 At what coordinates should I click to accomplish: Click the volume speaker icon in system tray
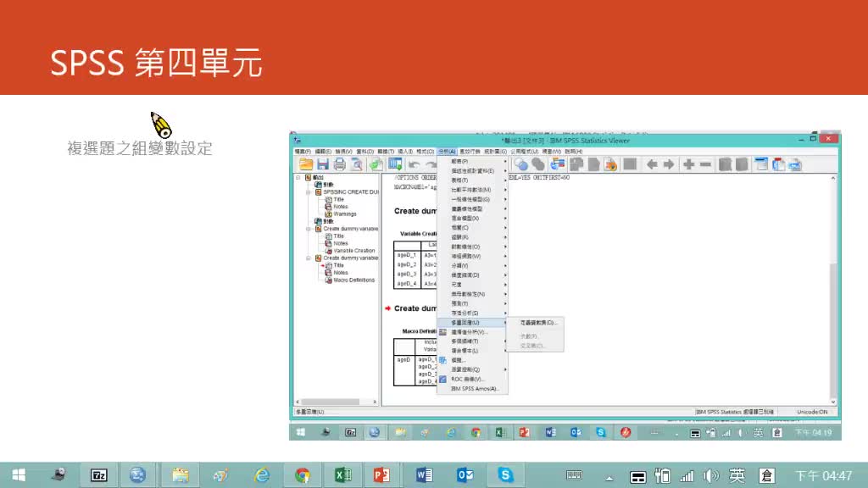pyautogui.click(x=711, y=476)
